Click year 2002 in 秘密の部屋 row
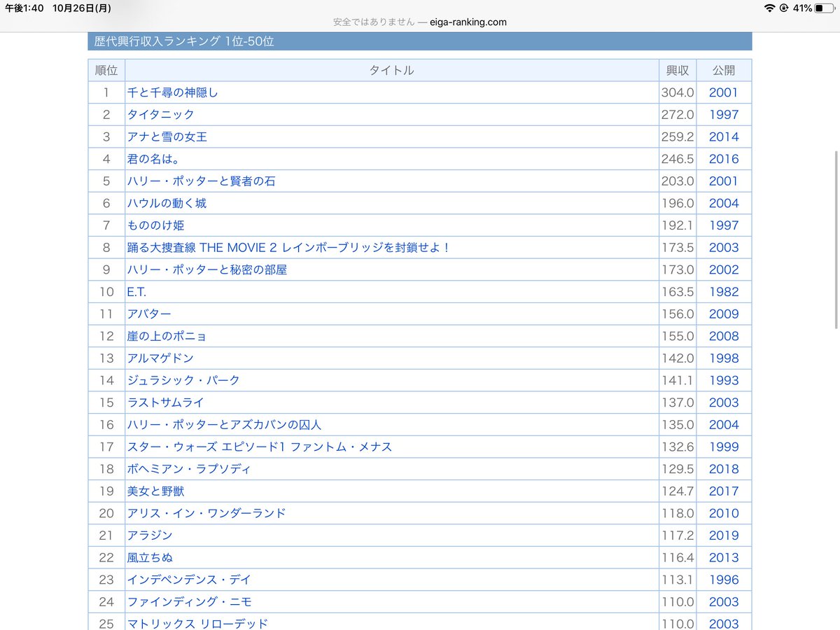The width and height of the screenshot is (840, 630). point(724,269)
